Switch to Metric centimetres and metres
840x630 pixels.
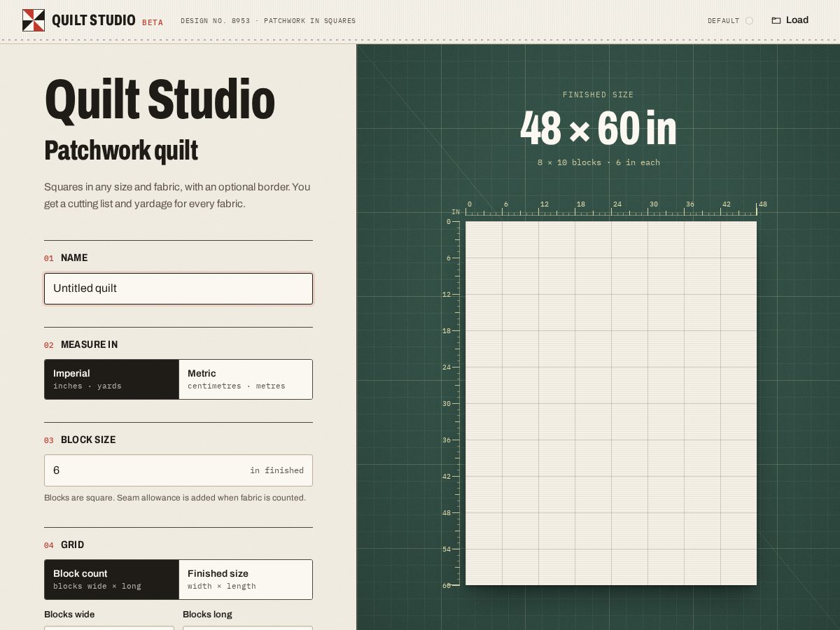point(246,379)
